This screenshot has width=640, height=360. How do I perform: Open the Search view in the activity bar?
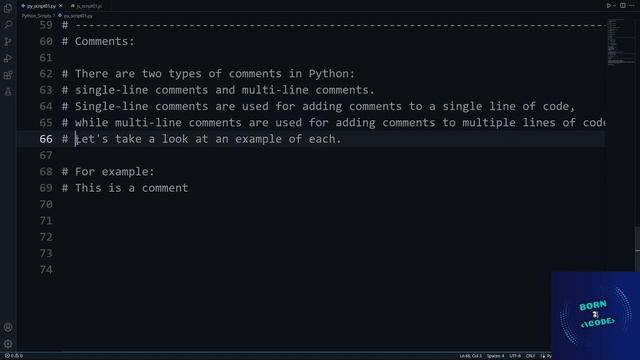click(x=8, y=24)
